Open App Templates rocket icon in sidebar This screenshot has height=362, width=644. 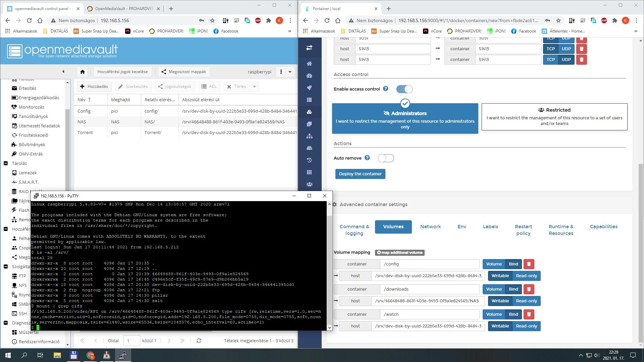tap(309, 88)
